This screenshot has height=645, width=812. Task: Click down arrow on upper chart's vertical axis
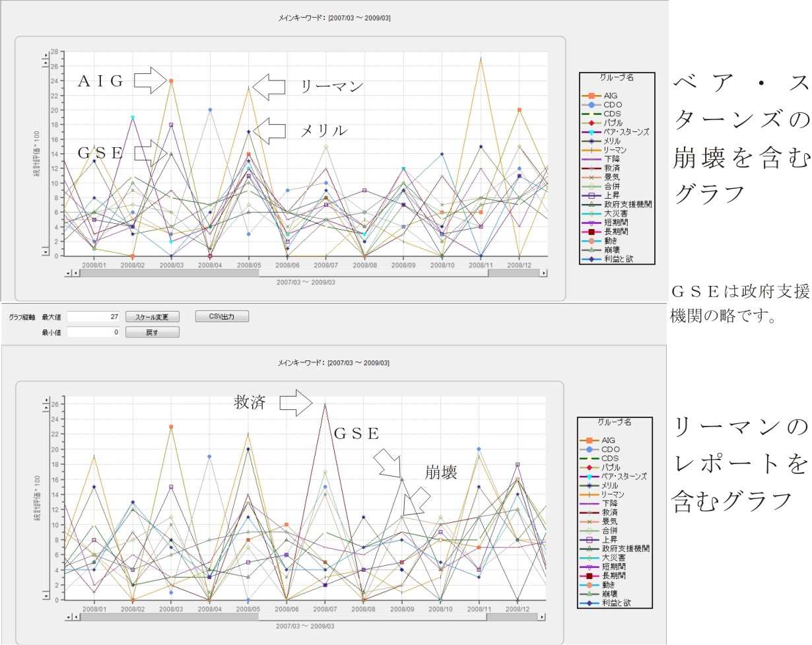46,251
